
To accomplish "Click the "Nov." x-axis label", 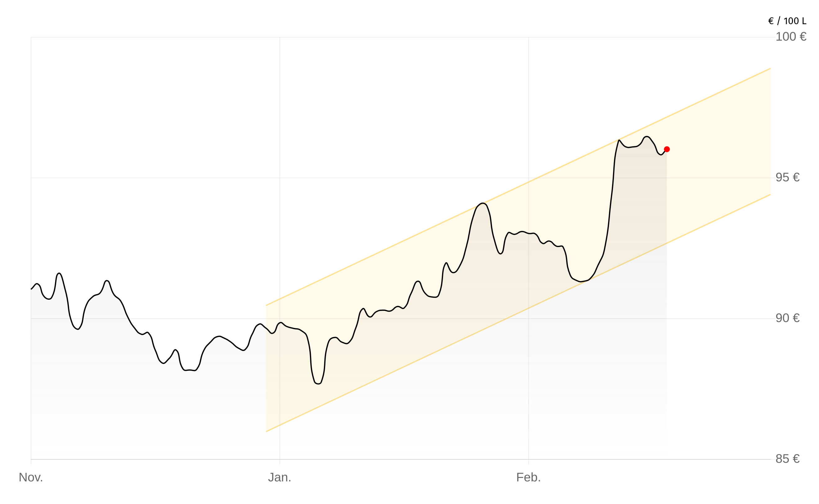I will [31, 477].
